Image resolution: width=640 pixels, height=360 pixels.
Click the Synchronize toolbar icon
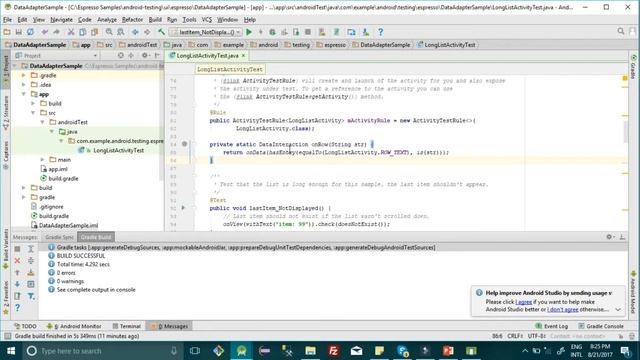pyautogui.click(x=31, y=32)
